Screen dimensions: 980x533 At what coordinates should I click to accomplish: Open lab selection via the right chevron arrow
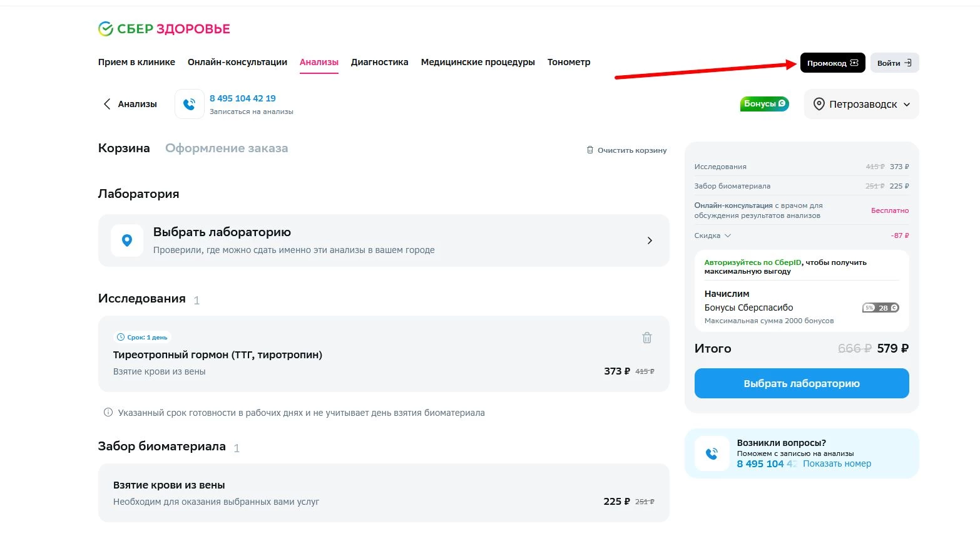click(650, 241)
